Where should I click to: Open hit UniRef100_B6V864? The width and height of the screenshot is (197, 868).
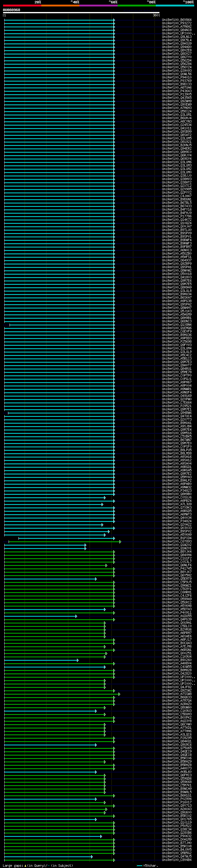177,20
